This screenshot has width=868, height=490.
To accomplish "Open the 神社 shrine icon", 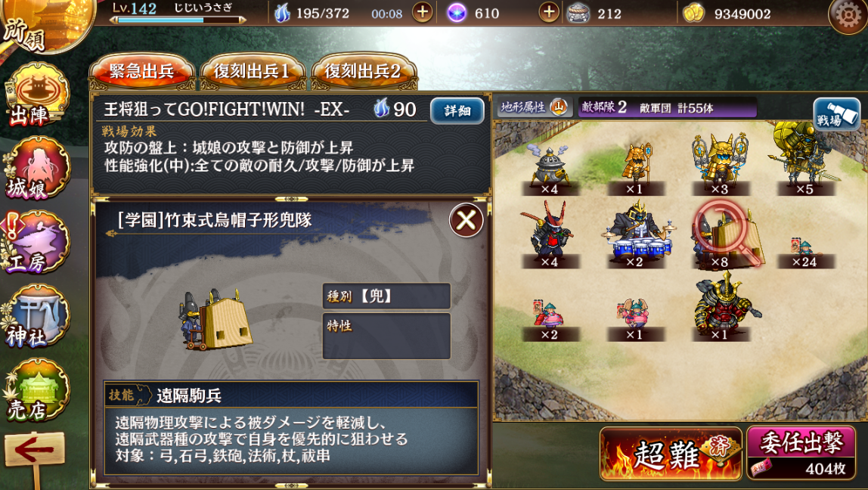I will tap(36, 316).
